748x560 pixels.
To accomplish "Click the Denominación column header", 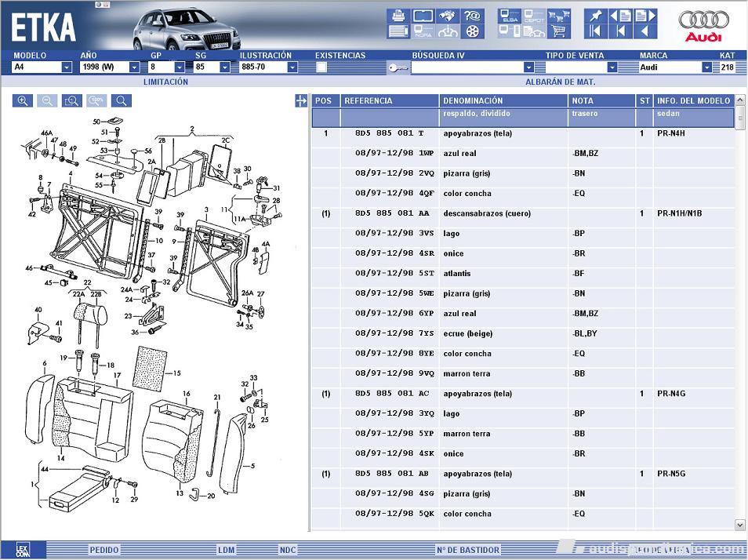I will pos(503,100).
